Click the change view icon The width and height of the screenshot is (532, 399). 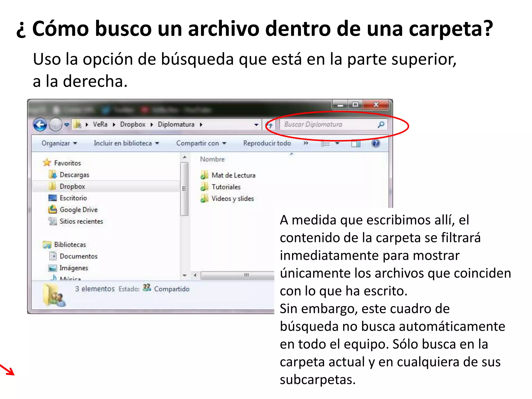[325, 143]
